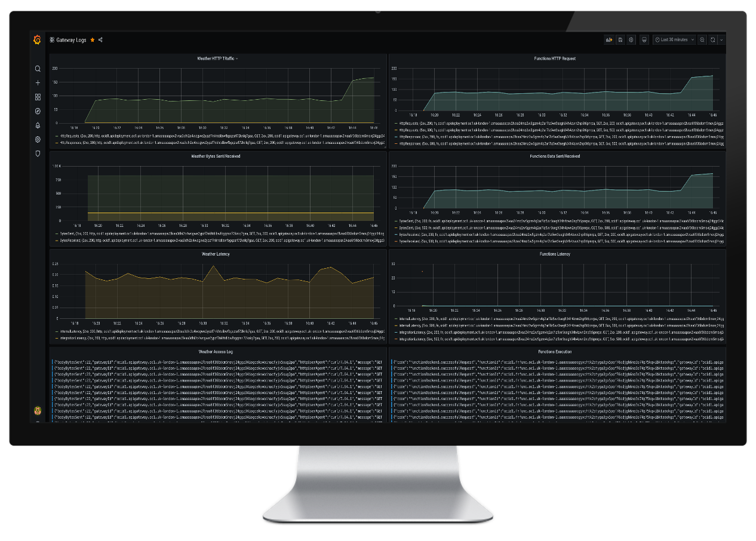Click the yellow color swatch beside httpResponses legend
The height and width of the screenshot is (541, 756).
point(56,143)
